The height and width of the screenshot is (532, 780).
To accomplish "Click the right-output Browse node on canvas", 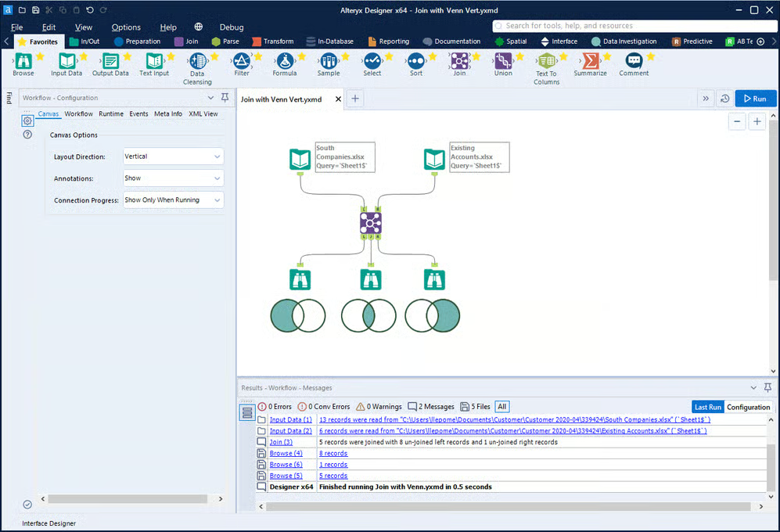I will (x=434, y=279).
